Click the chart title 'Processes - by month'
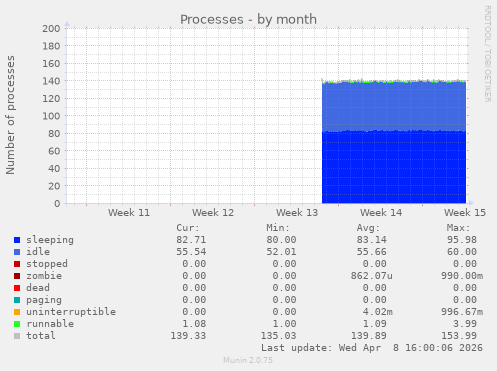 point(248,19)
